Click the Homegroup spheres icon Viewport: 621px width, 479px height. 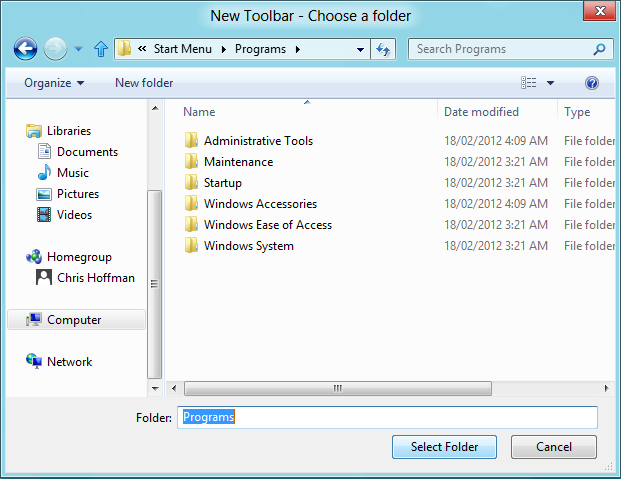point(34,257)
